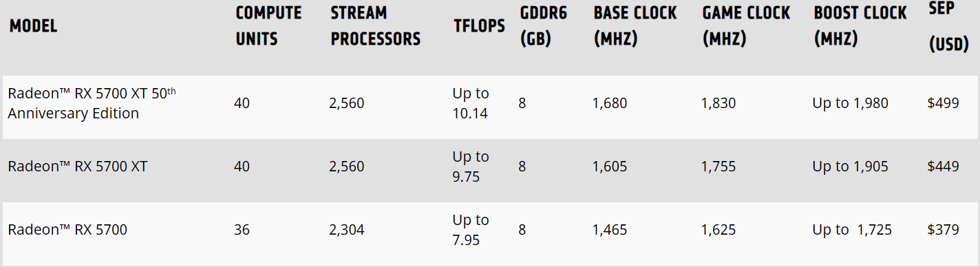This screenshot has width=980, height=267.
Task: Click the STREAM PROCESSORS header
Action: click(x=375, y=26)
